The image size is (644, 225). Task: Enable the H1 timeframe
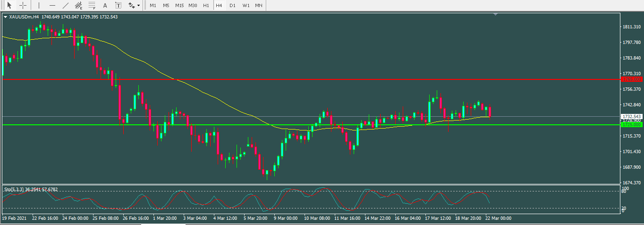(x=206, y=6)
